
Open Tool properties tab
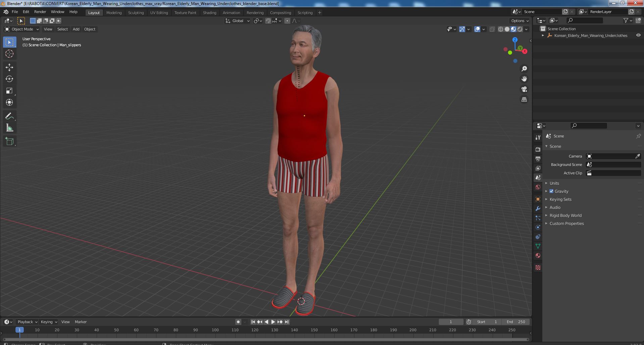(x=538, y=137)
